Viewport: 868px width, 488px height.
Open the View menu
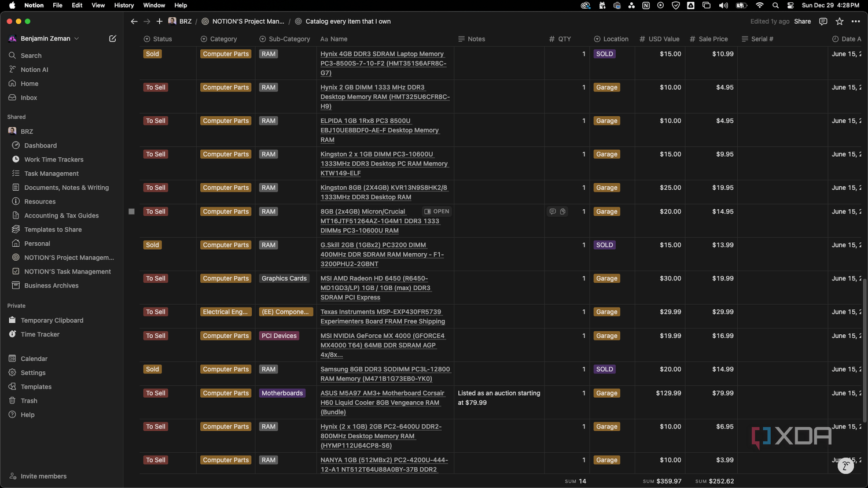[x=98, y=5]
